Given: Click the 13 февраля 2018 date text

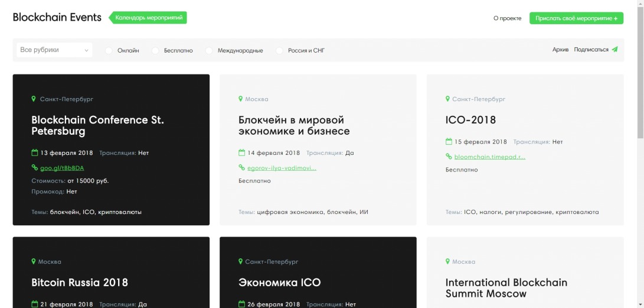Looking at the screenshot, I should point(67,153).
